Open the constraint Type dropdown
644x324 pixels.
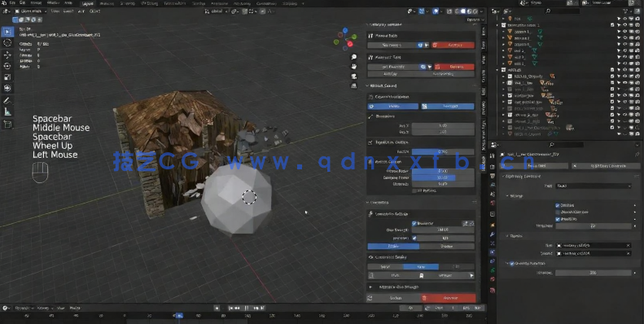coord(593,186)
